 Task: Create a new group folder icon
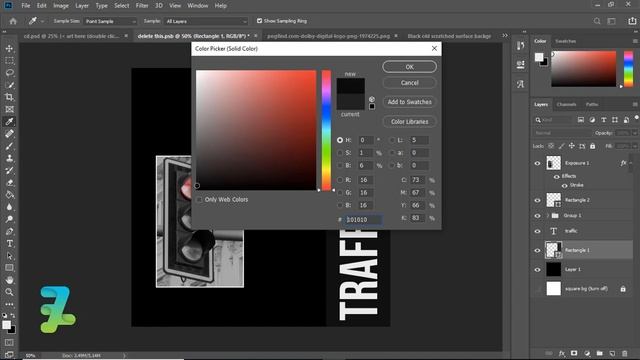[599, 353]
